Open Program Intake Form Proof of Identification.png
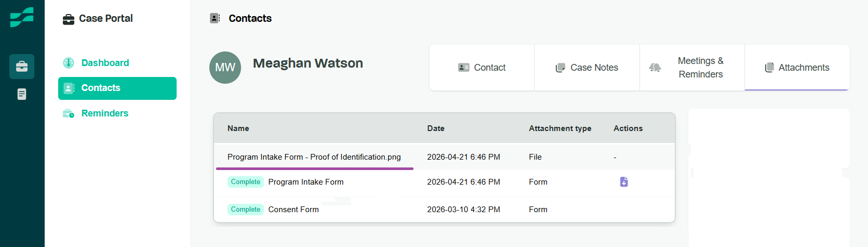The image size is (868, 247). coord(314,157)
